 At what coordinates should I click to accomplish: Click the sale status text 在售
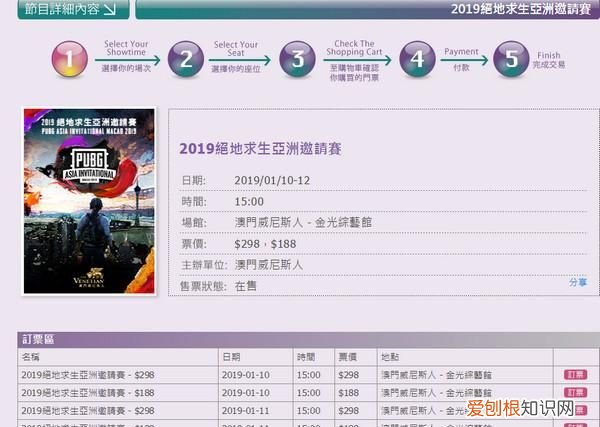pos(246,286)
